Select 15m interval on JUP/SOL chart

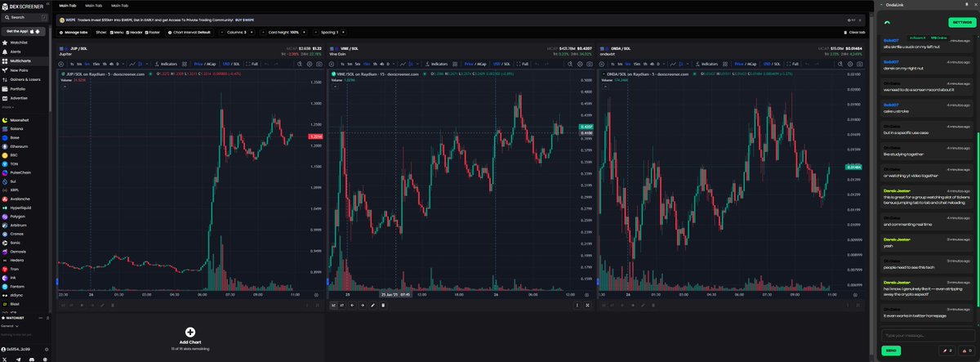pyautogui.click(x=96, y=64)
